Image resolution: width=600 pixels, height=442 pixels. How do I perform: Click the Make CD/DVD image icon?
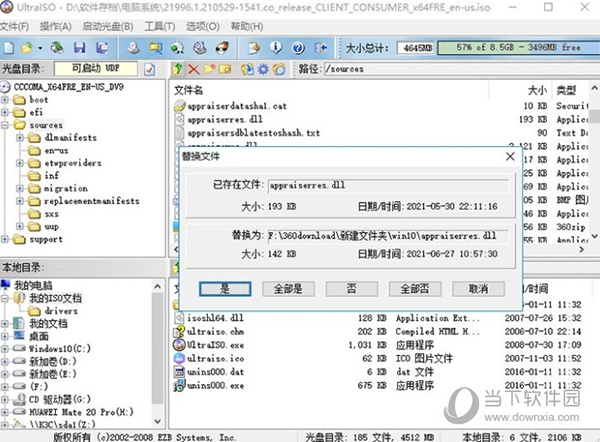point(133,47)
